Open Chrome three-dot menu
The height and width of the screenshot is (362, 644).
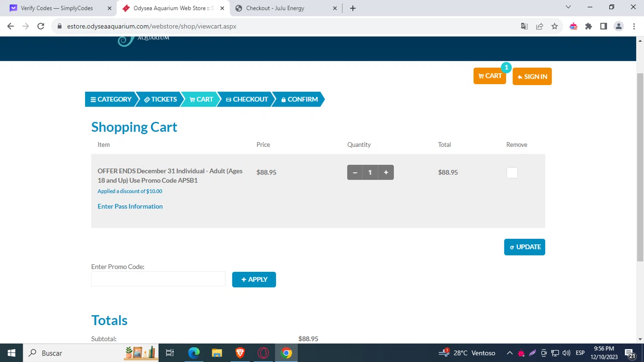point(634,26)
